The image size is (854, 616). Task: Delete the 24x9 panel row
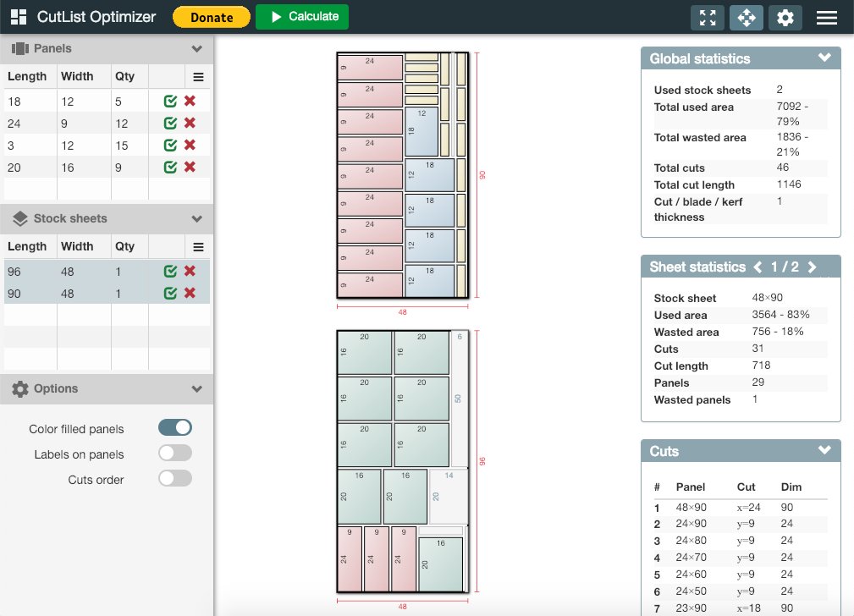point(190,123)
